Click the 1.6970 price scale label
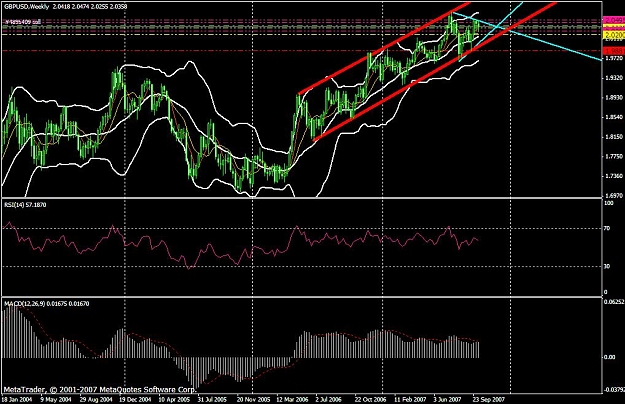This screenshot has height=404, width=625. (x=614, y=196)
